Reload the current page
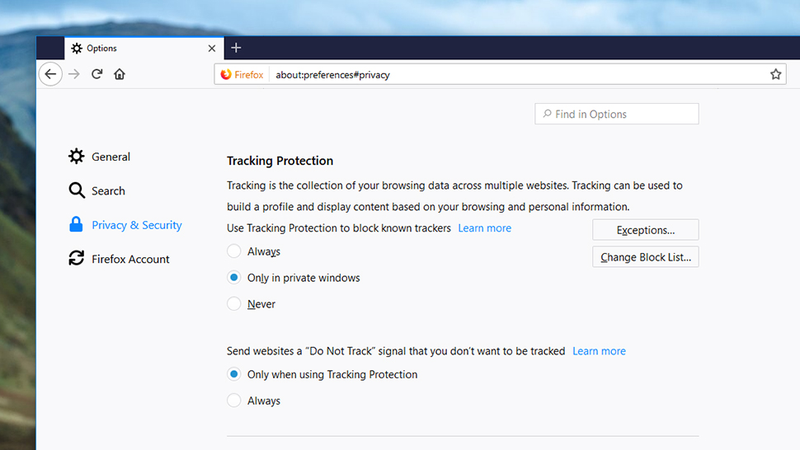 pos(97,74)
